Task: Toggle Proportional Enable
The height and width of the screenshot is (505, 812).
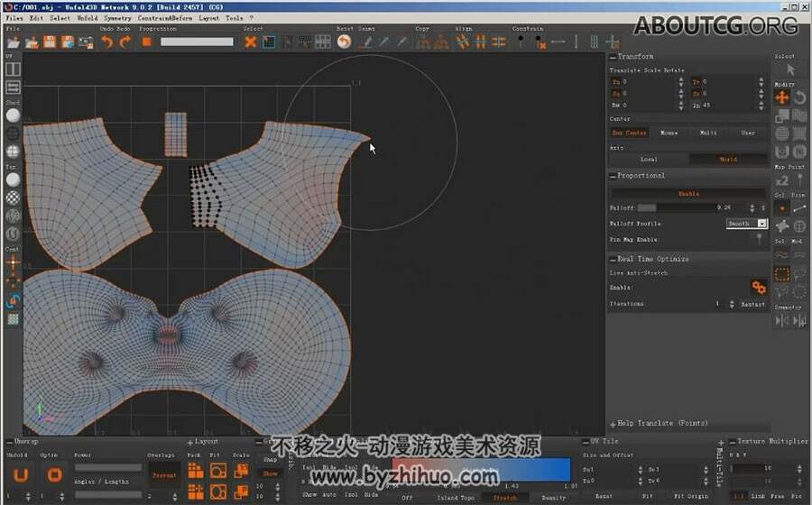Action: [x=688, y=194]
